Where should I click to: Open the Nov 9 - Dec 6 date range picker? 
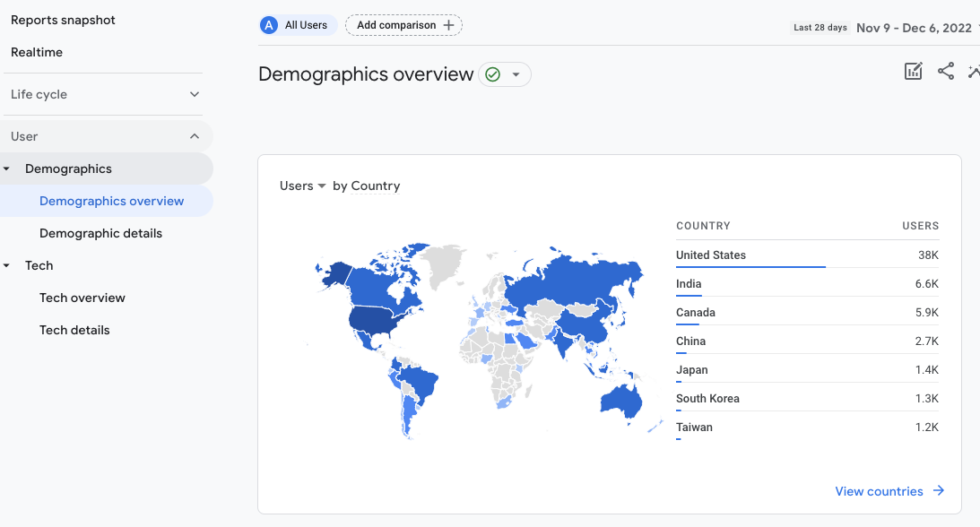914,28
